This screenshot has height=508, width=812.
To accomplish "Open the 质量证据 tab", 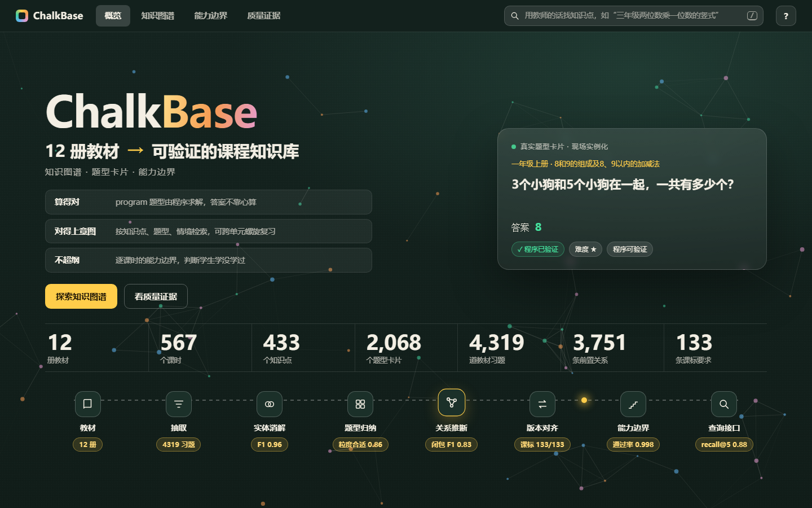I will tap(264, 16).
